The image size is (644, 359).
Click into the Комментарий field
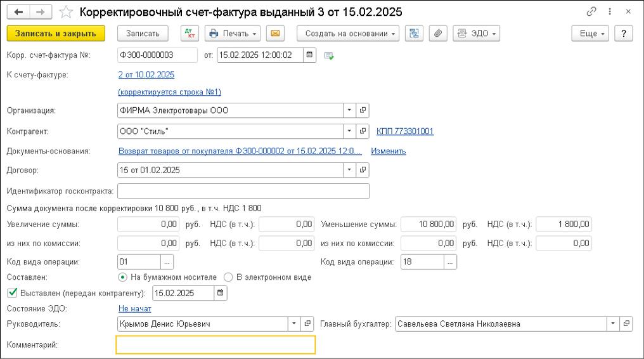coord(216,344)
